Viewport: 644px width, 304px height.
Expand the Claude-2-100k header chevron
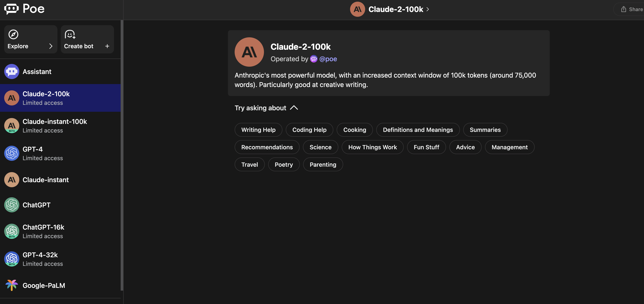tap(428, 9)
